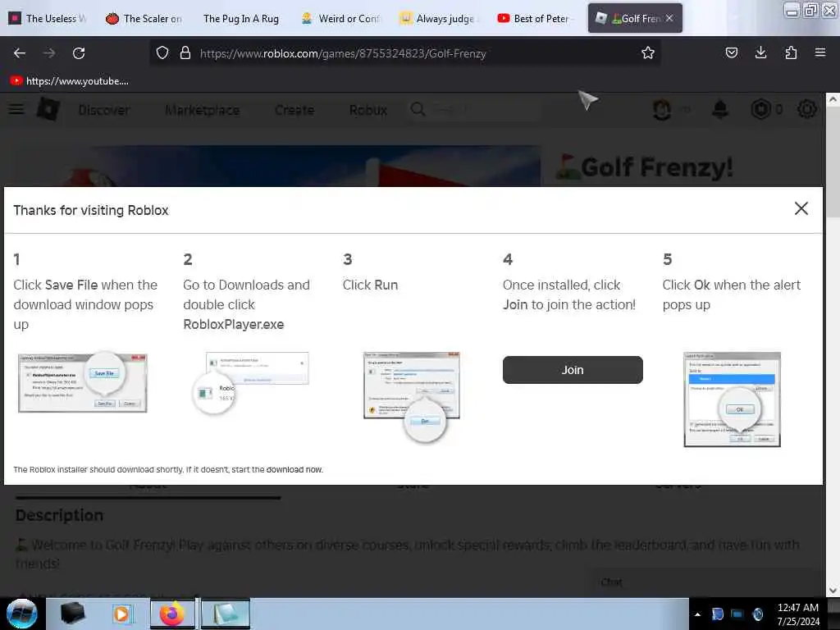Click the notepad-like taskbar app icon
The height and width of the screenshot is (630, 840).
point(226,614)
